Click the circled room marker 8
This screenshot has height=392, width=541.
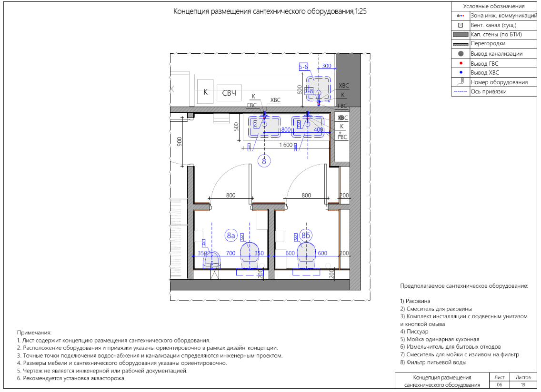click(x=264, y=161)
